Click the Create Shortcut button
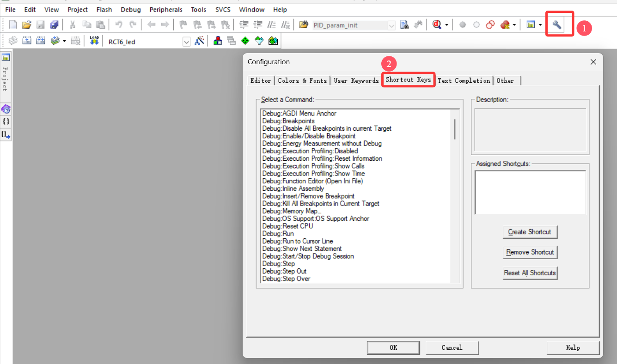The width and height of the screenshot is (617, 364). click(530, 232)
